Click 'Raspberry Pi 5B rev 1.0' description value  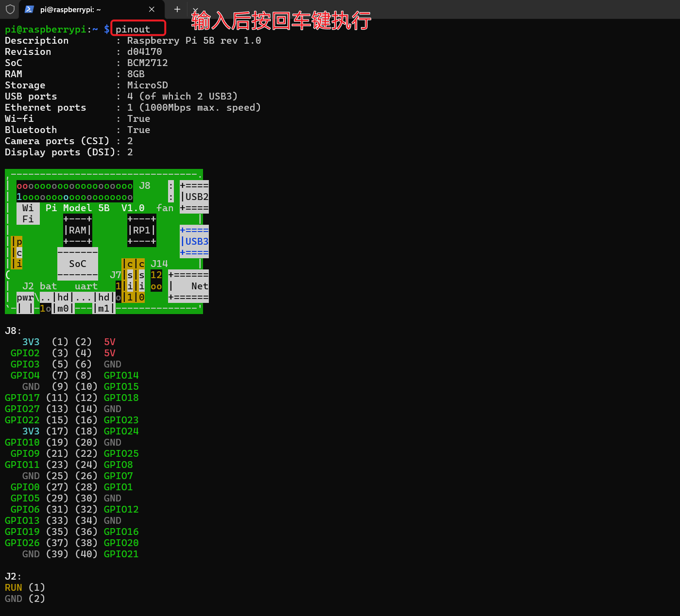point(194,41)
